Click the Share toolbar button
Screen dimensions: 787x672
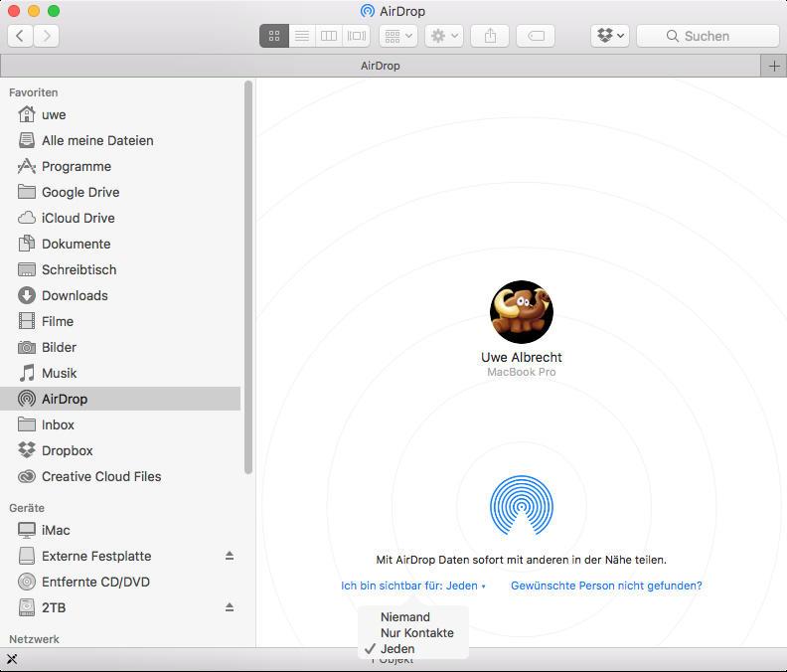click(490, 36)
